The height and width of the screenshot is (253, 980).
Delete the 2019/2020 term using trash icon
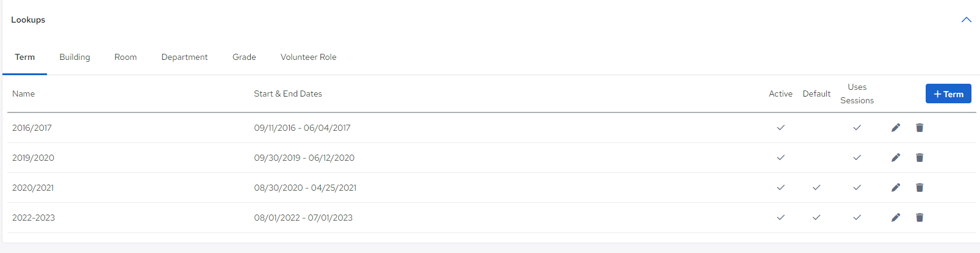point(920,158)
